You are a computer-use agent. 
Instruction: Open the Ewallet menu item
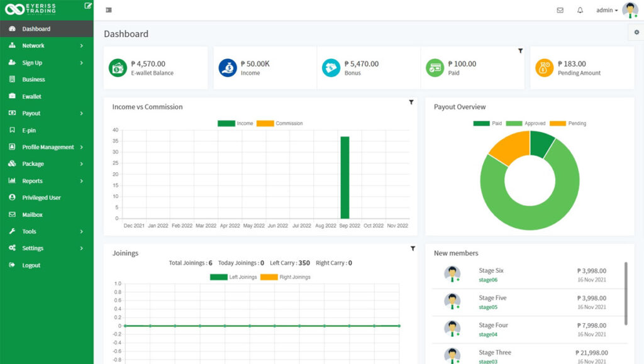pos(31,97)
